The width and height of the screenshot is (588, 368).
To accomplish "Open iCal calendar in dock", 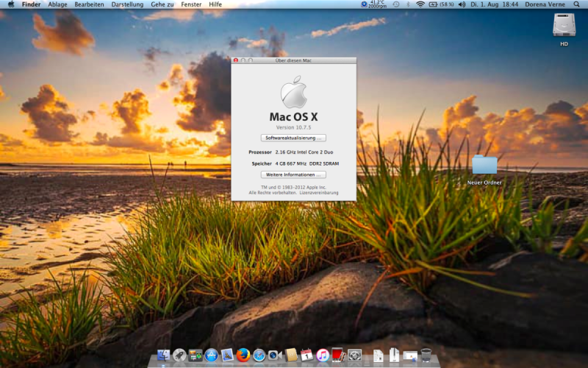I will click(307, 355).
